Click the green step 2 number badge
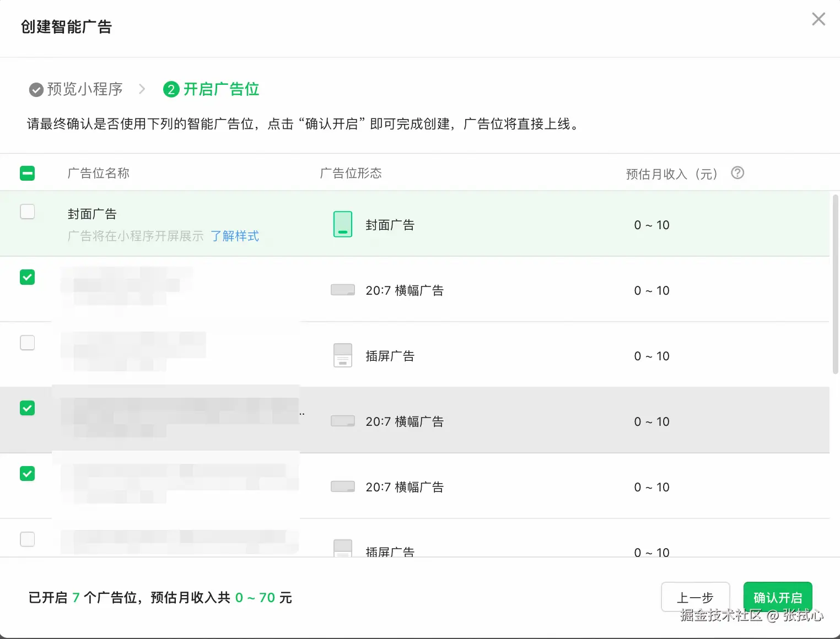This screenshot has width=840, height=639. [x=171, y=89]
